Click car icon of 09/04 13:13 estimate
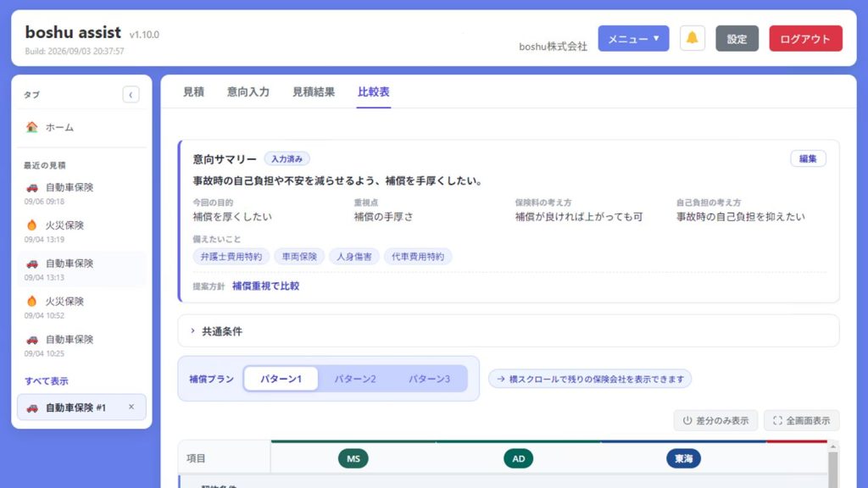Image resolution: width=868 pixels, height=488 pixels. tap(32, 263)
